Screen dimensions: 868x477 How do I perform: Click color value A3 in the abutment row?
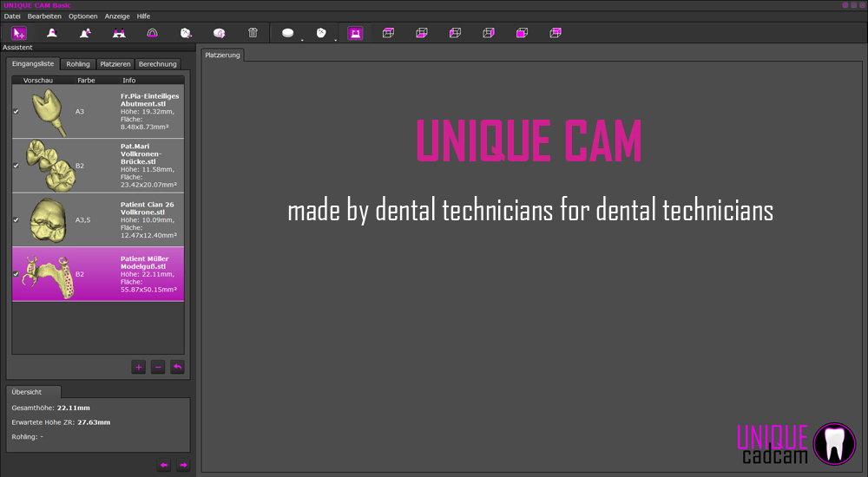[80, 112]
